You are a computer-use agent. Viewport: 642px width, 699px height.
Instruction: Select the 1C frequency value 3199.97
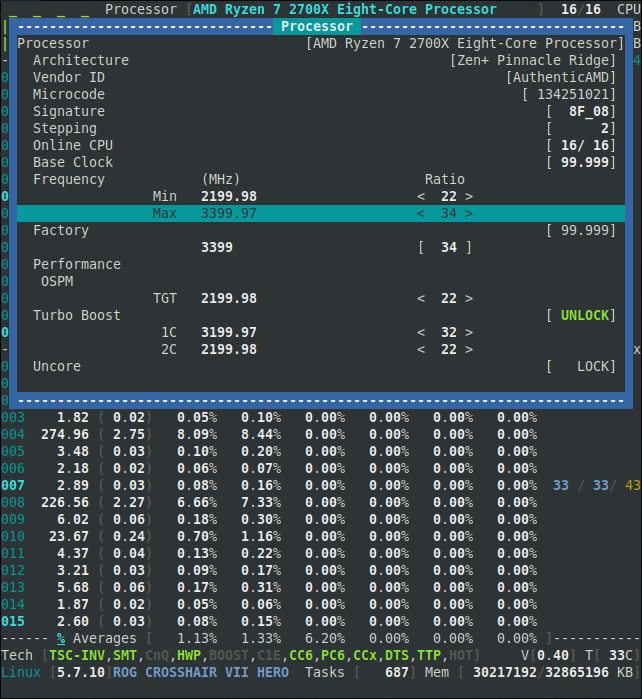(x=229, y=333)
